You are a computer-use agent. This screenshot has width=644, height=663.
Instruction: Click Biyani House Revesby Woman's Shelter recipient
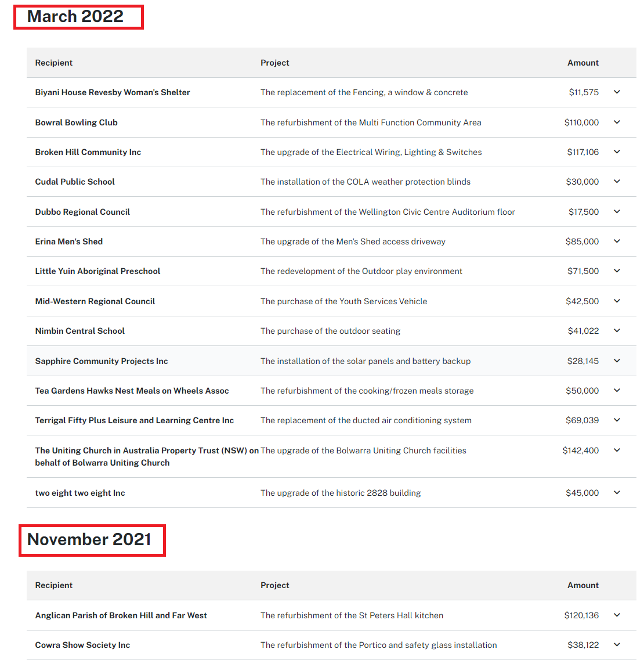[113, 92]
